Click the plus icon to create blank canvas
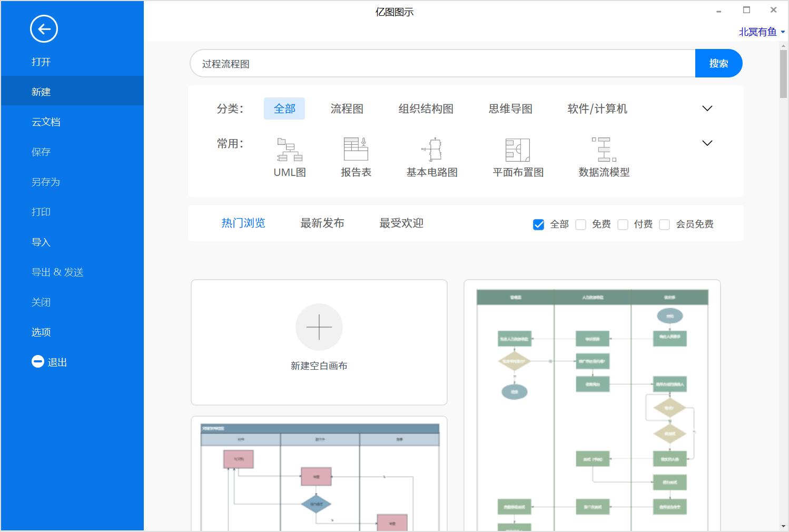Viewport: 789px width, 532px height. coord(319,327)
